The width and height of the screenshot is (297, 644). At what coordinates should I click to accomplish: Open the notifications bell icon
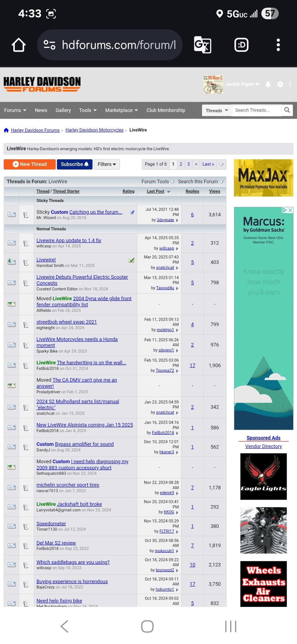click(x=268, y=84)
